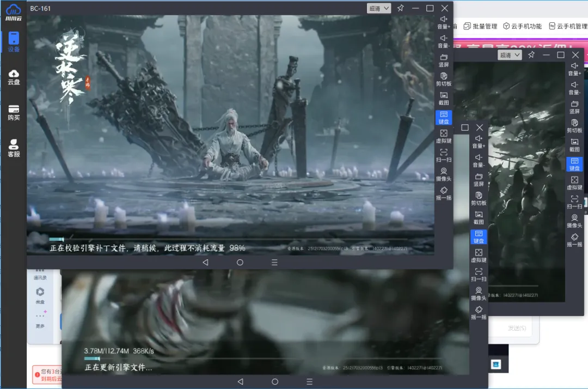Raise volume 音量+ in the right rear window
This screenshot has width=588, height=389.
574,69
